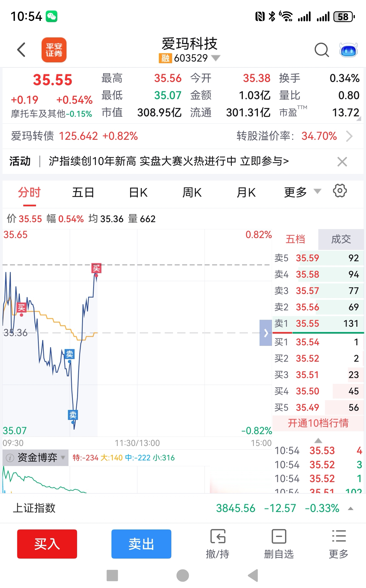Image resolution: width=366 pixels, height=588 pixels.
Task: Dismiss the 活动 banner with X
Action: pos(342,161)
